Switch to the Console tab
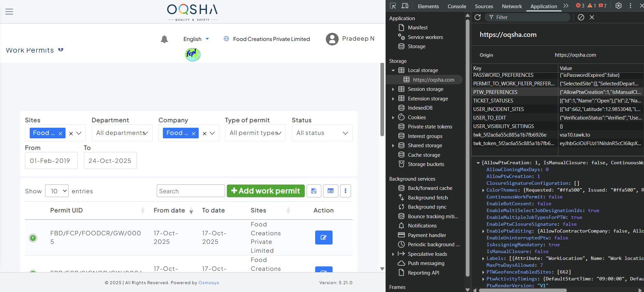Viewport: 644px width, 292px height. coord(457,6)
